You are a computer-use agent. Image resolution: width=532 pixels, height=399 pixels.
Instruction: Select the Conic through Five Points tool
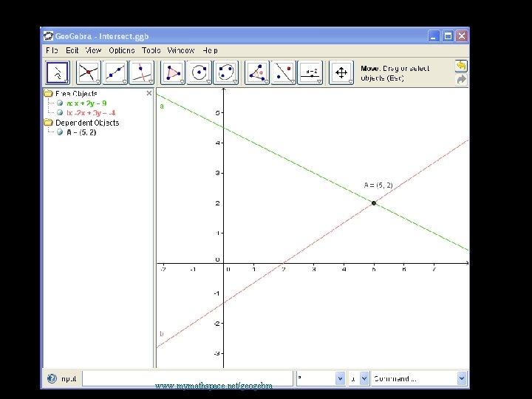[225, 72]
